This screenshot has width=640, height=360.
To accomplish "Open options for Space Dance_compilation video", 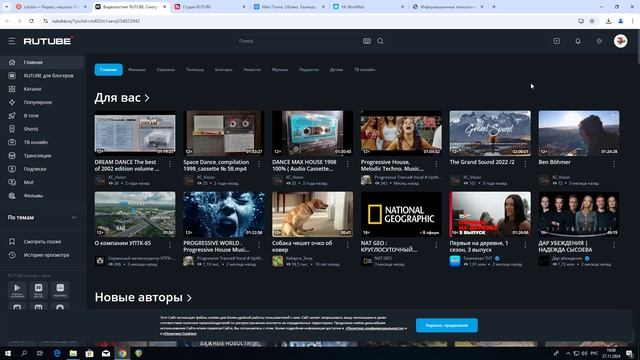I will 259,164.
